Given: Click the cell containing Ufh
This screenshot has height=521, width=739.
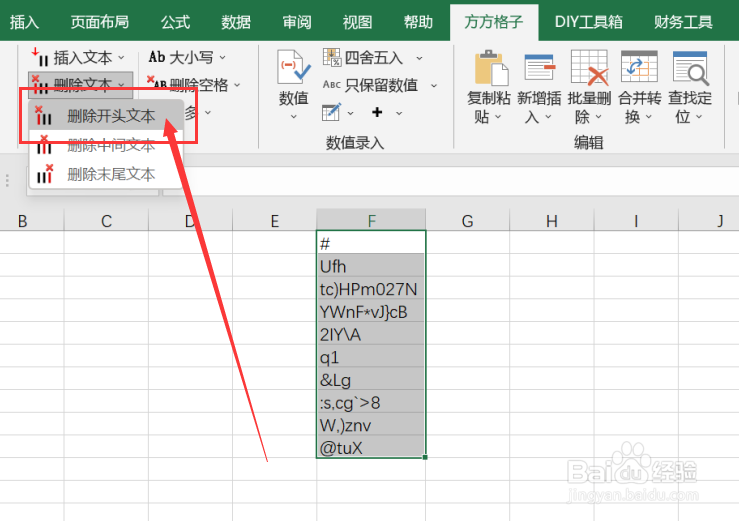Looking at the screenshot, I should pyautogui.click(x=371, y=265).
